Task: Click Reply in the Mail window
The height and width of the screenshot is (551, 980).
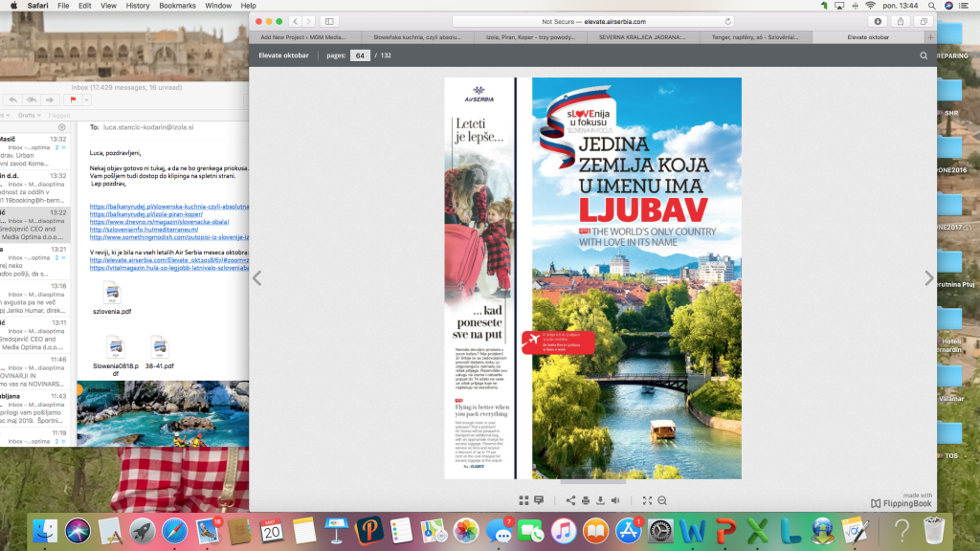Action: pyautogui.click(x=13, y=99)
